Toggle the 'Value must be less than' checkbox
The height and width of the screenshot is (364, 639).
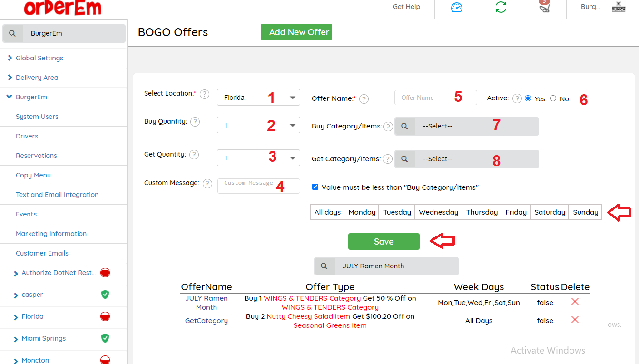coord(315,187)
